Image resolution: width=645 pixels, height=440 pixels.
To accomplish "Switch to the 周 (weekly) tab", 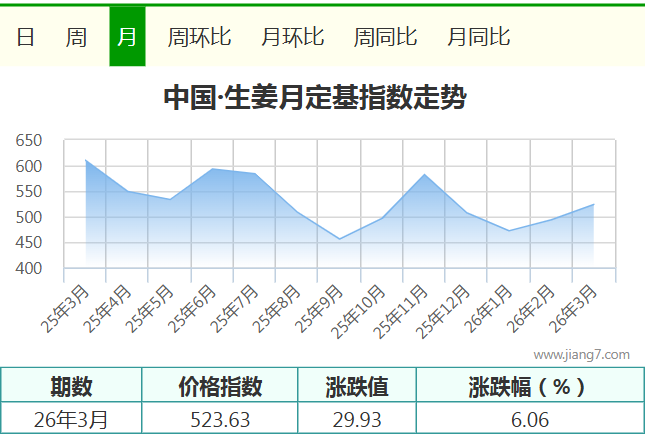I will click(x=76, y=37).
